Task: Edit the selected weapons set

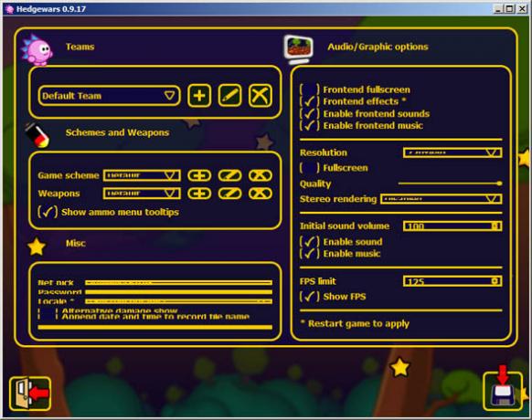Action: tap(230, 194)
